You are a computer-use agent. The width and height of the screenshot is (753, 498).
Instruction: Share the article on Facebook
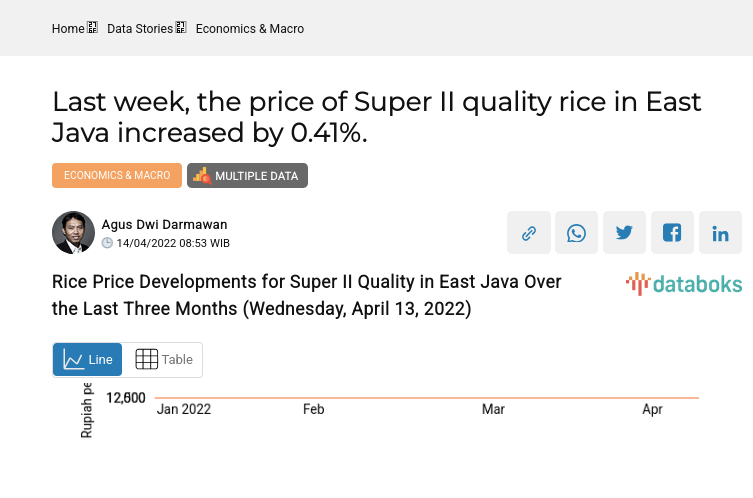coord(672,233)
